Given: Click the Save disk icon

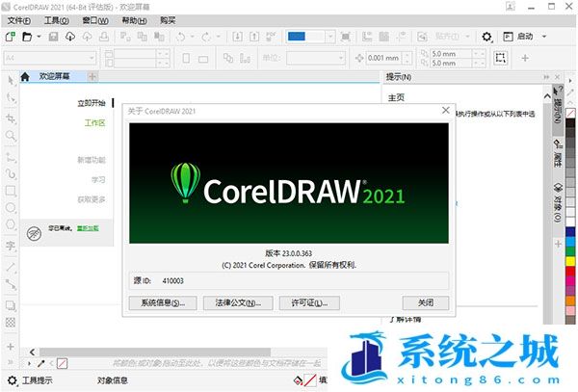Looking at the screenshot, I should click(x=53, y=37).
